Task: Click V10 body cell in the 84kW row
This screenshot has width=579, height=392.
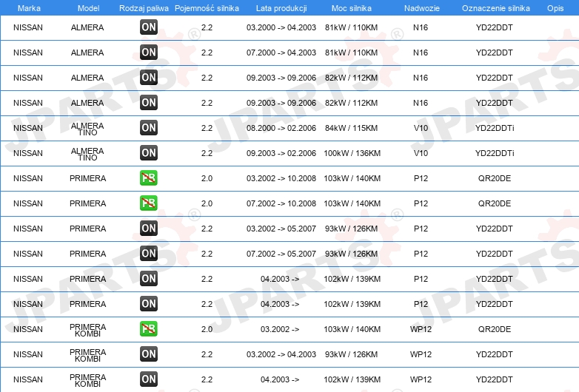Action: click(x=421, y=128)
